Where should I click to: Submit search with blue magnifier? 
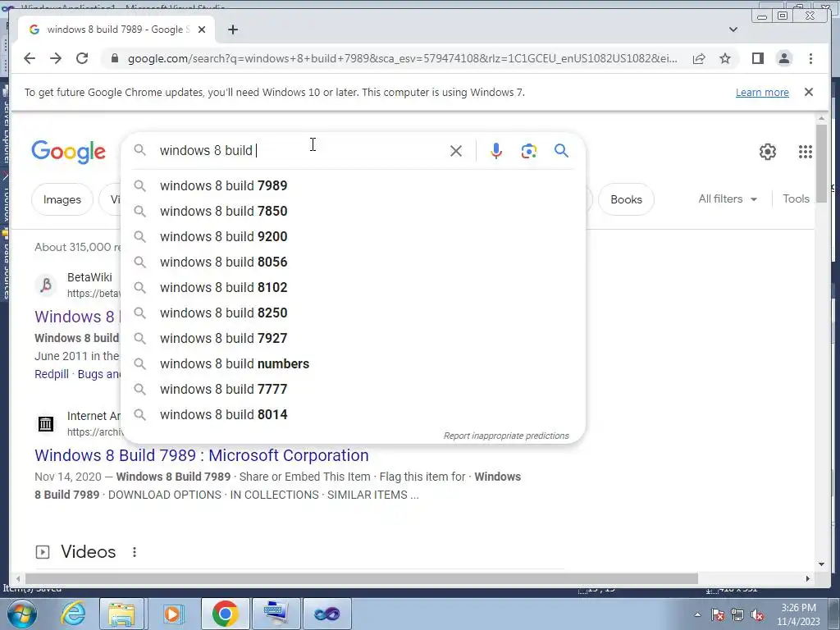561,151
